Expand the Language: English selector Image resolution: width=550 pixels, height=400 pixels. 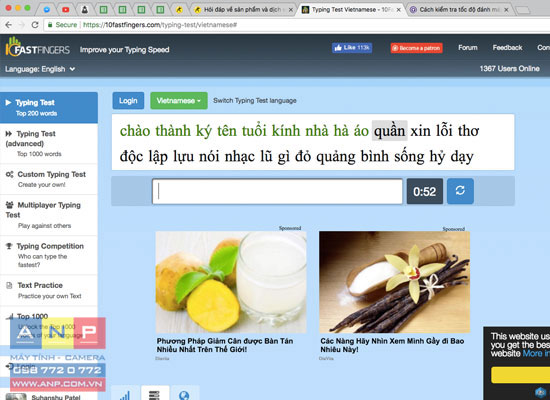tap(40, 69)
